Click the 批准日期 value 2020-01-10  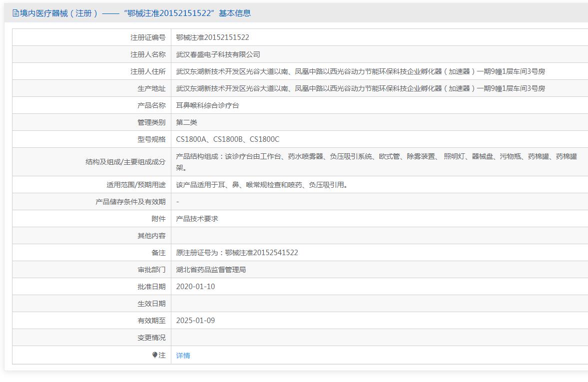pos(195,287)
